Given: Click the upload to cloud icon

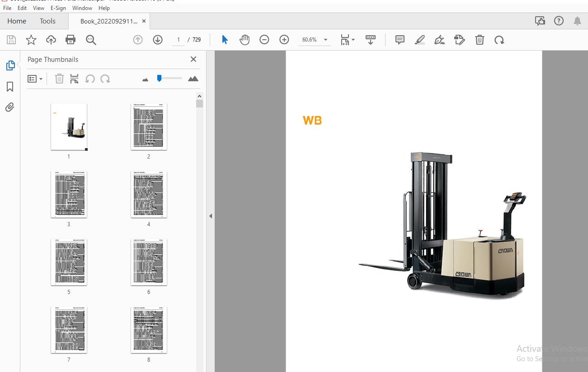Looking at the screenshot, I should [51, 40].
